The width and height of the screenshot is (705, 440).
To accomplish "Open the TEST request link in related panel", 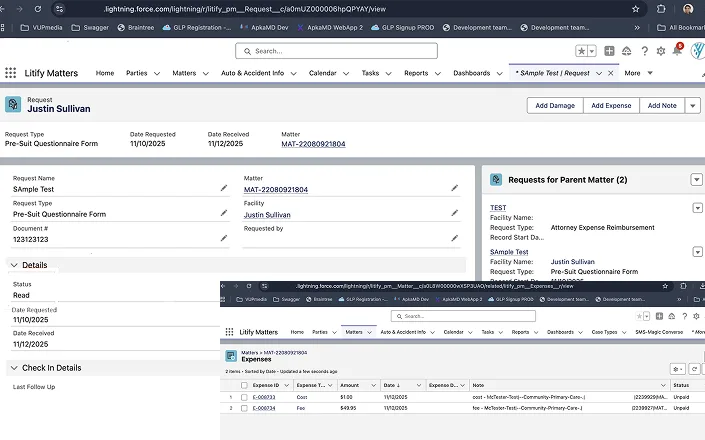I will click(x=498, y=208).
